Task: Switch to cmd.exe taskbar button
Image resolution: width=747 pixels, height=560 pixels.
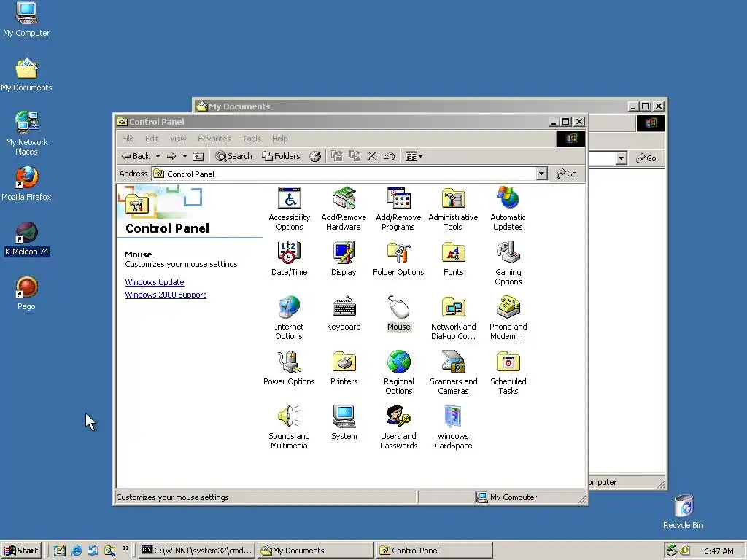Action: point(197,551)
